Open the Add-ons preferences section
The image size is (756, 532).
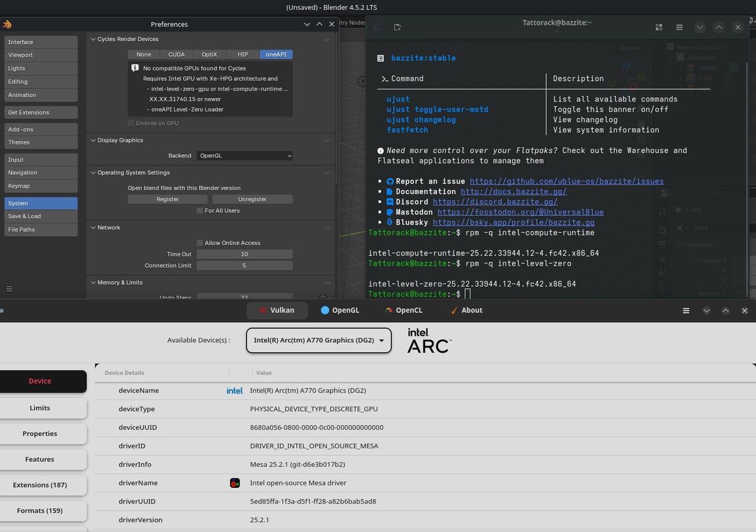pyautogui.click(x=41, y=129)
